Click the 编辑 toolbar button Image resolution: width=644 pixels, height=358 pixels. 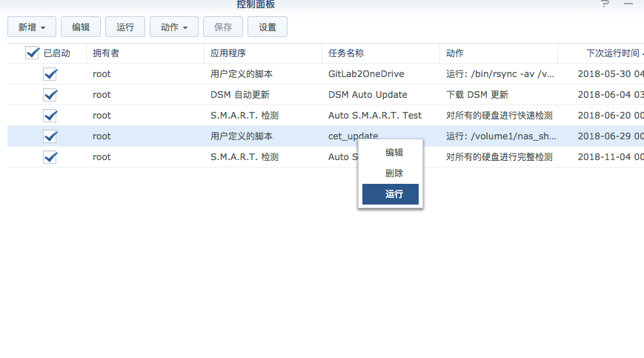tap(81, 27)
